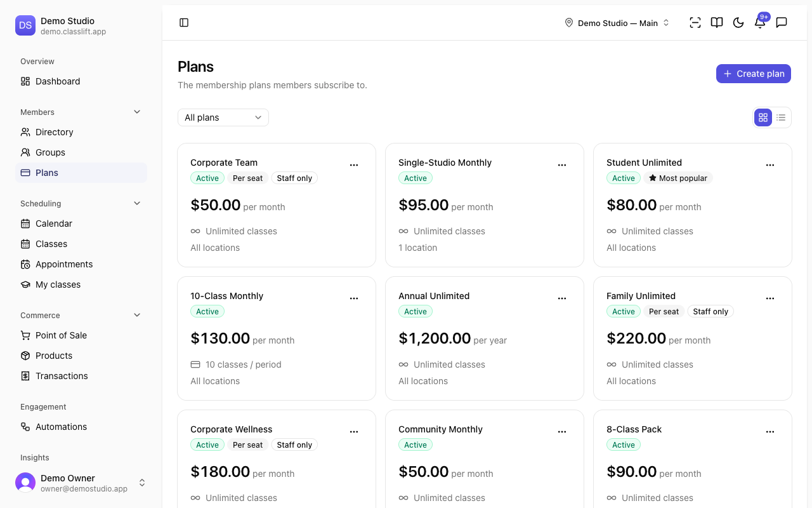The image size is (812, 508).
Task: Click the 8-Class Pack plan title
Action: 634,429
